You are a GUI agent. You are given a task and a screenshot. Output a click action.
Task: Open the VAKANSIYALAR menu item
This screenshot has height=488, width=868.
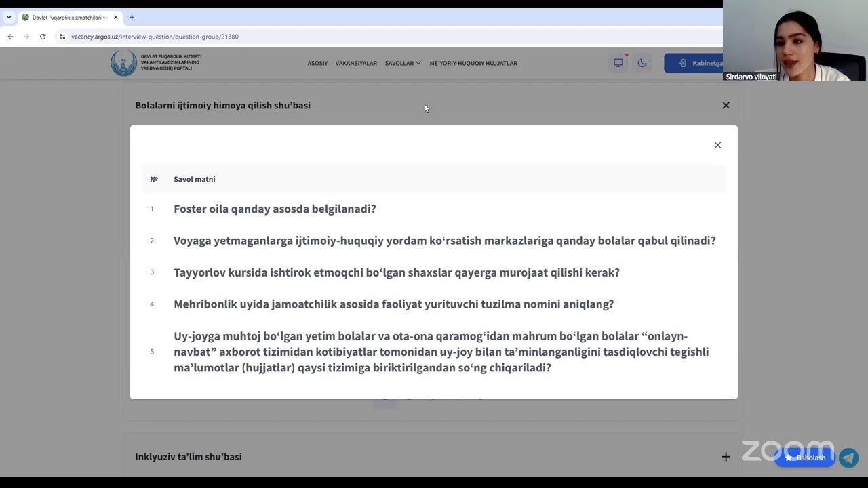356,63
